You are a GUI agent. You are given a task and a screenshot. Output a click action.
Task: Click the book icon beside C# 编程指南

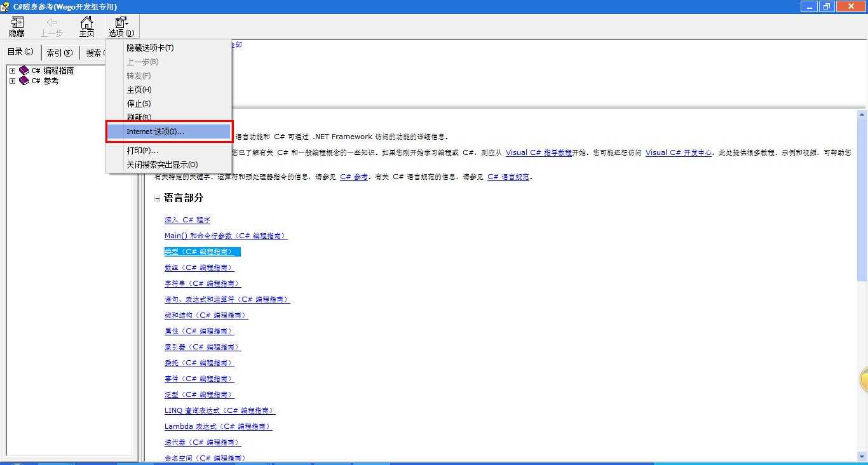(24, 71)
